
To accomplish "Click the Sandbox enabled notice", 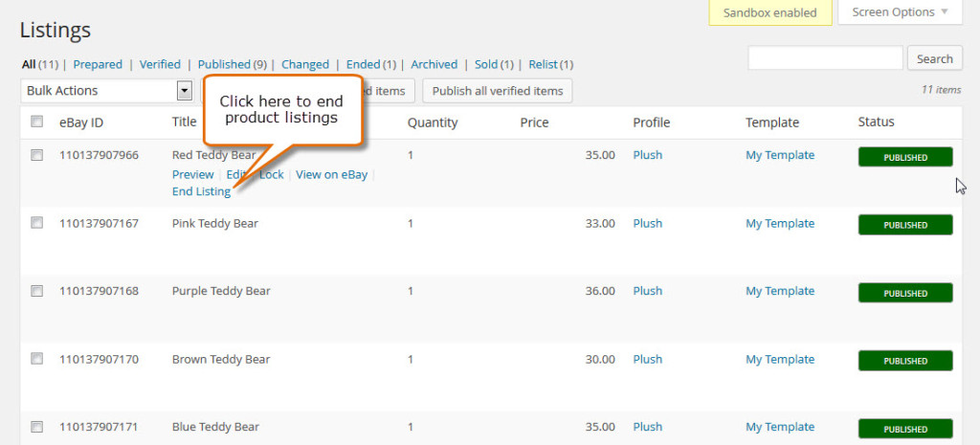I will click(x=770, y=12).
